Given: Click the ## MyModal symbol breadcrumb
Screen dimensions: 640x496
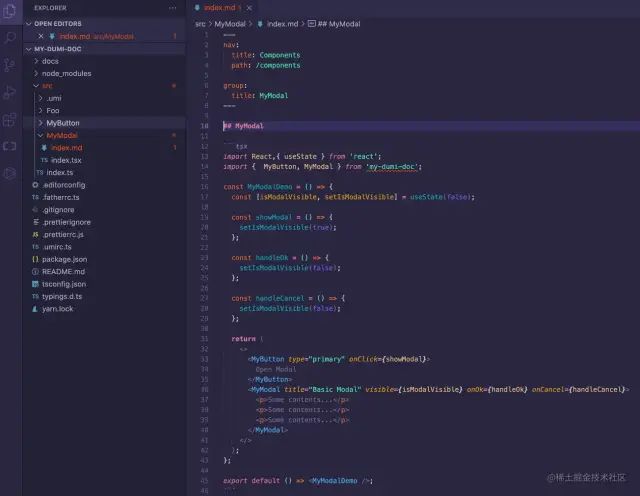Looking at the screenshot, I should coord(334,24).
